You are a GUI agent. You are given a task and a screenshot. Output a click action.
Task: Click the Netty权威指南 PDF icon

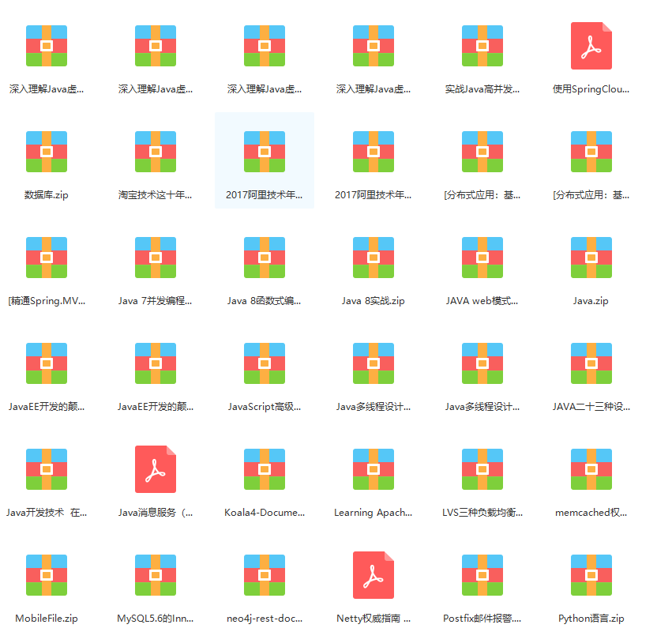[x=374, y=575]
